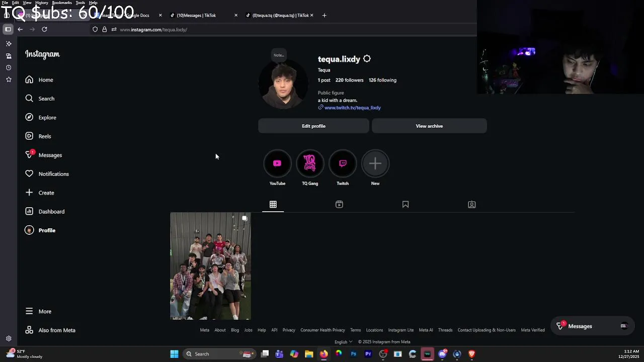Screen dimensions: 644x362
Task: Open the English language dropdown in footer
Action: tap(344, 342)
